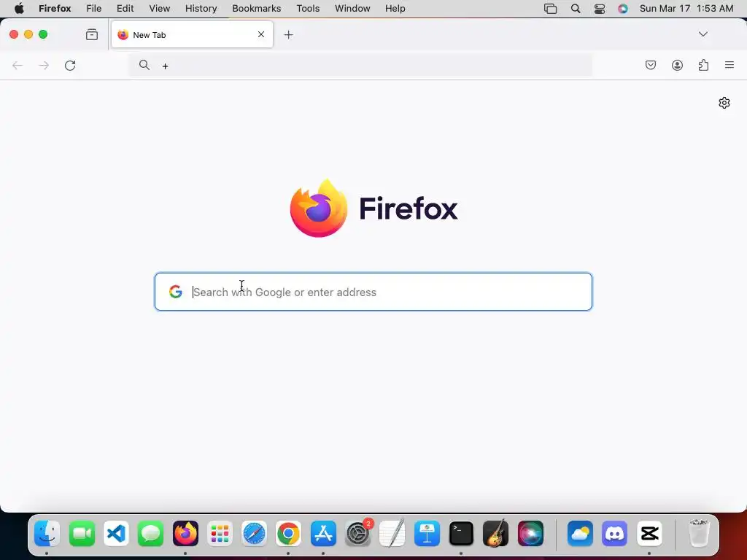Open the History menu
The height and width of the screenshot is (560, 747).
click(x=201, y=9)
